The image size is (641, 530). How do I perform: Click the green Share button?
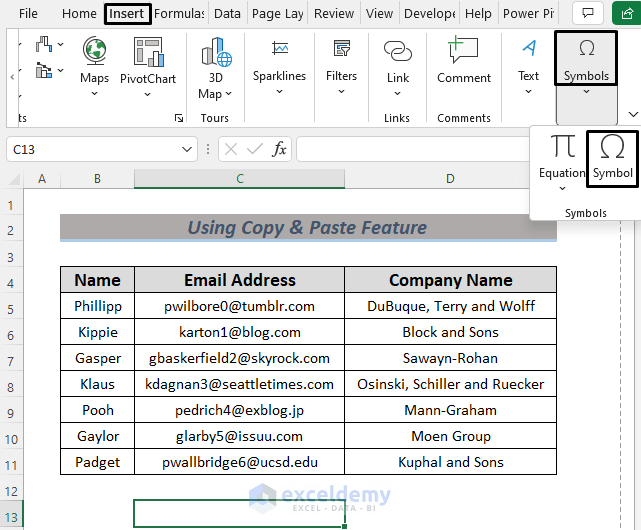(627, 13)
